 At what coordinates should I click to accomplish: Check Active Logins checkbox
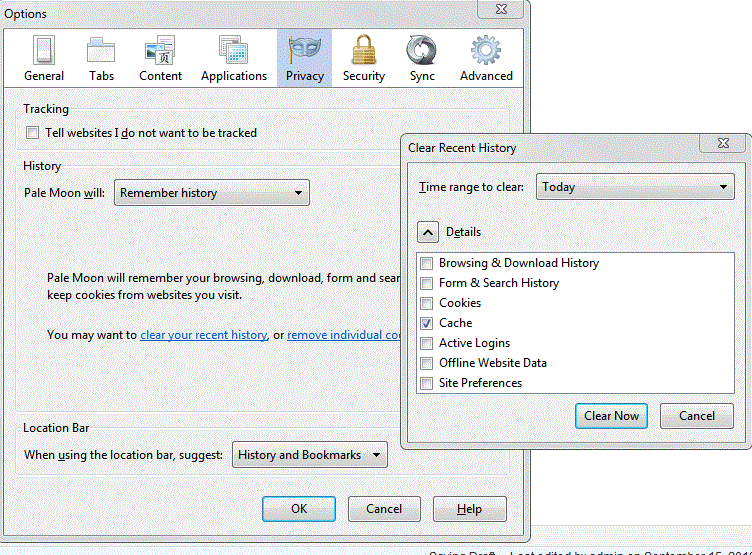[426, 343]
